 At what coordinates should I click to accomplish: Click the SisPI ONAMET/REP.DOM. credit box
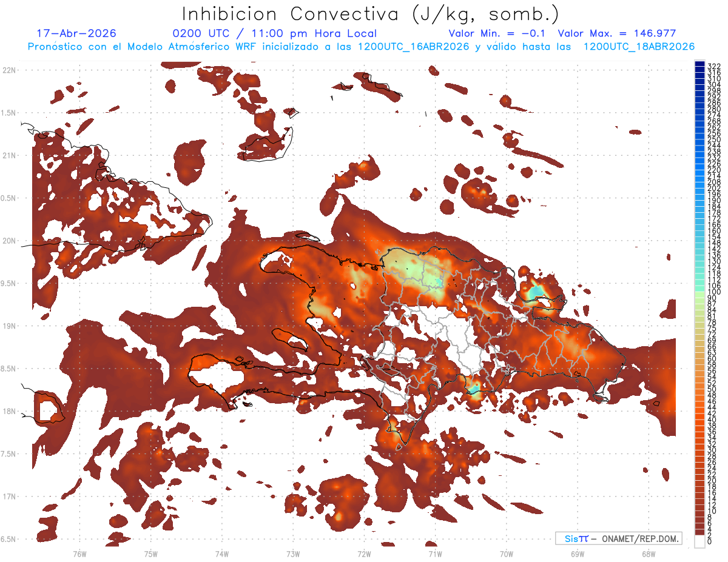click(619, 538)
